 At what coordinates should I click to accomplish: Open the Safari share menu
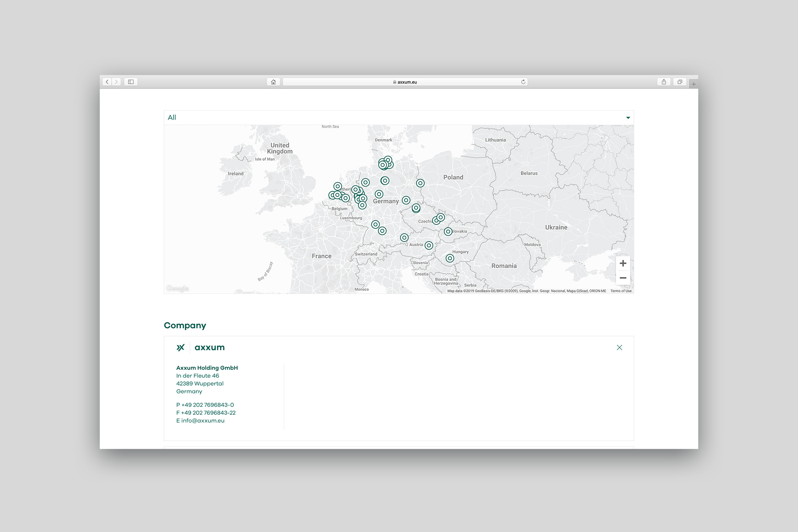coord(664,82)
